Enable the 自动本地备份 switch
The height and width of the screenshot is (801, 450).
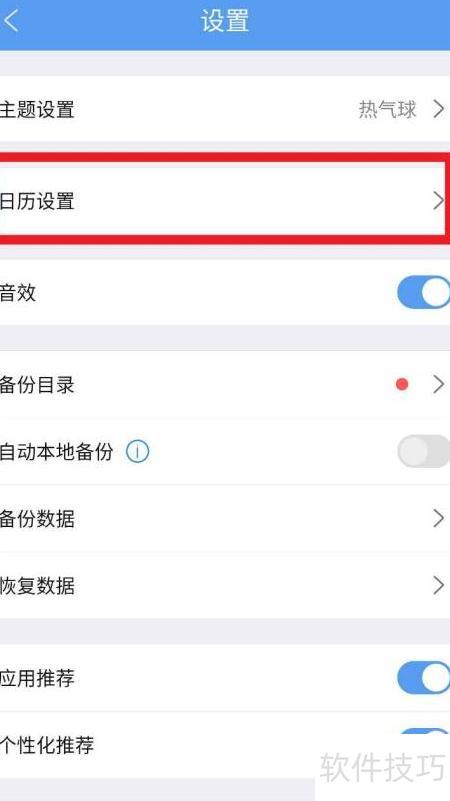(x=423, y=451)
